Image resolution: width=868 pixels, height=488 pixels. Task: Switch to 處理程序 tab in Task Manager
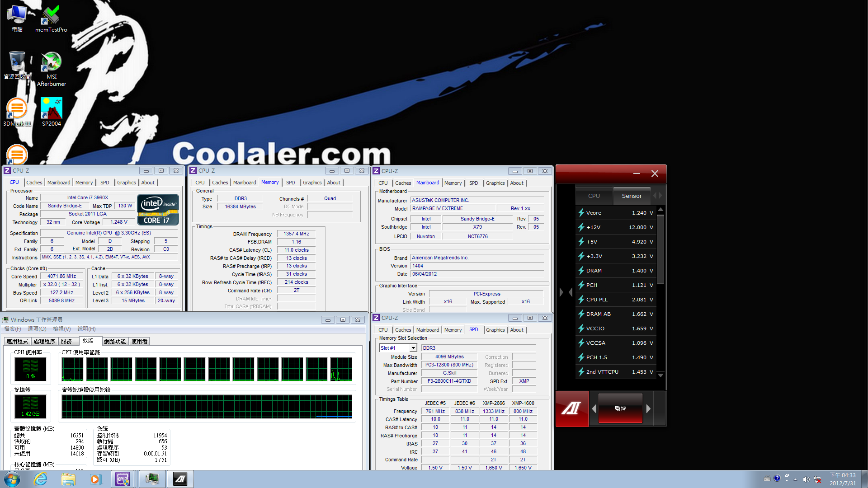[x=45, y=341]
